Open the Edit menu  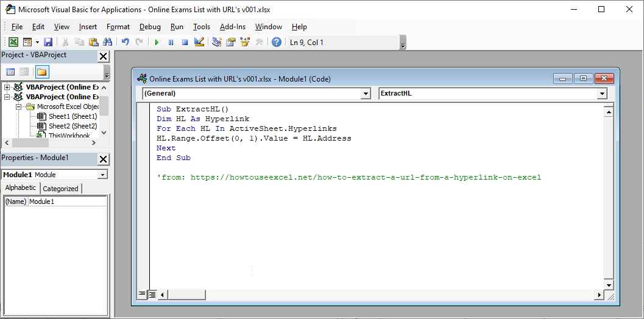point(38,27)
